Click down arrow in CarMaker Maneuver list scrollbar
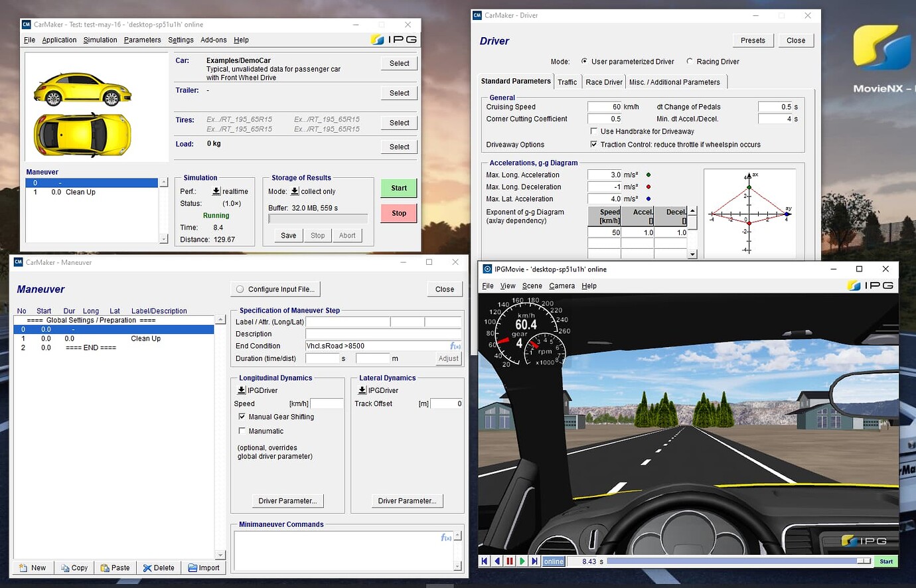This screenshot has width=916, height=588. coord(164,239)
